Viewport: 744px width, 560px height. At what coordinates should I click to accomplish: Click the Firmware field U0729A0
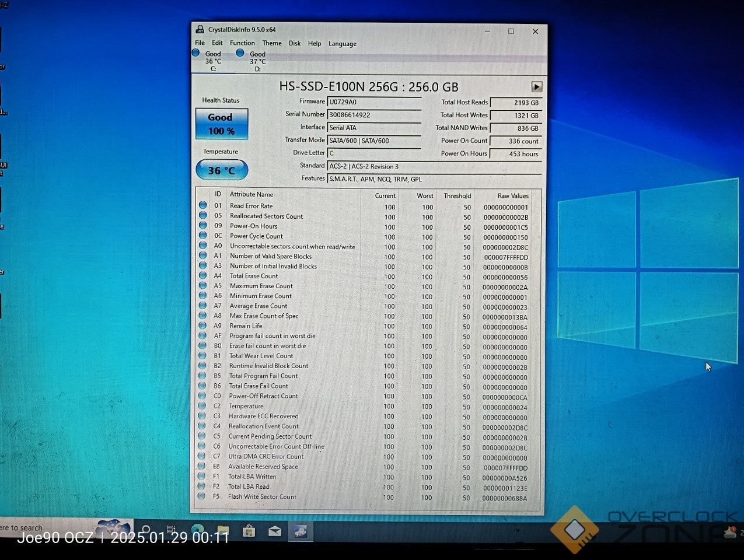pyautogui.click(x=374, y=102)
